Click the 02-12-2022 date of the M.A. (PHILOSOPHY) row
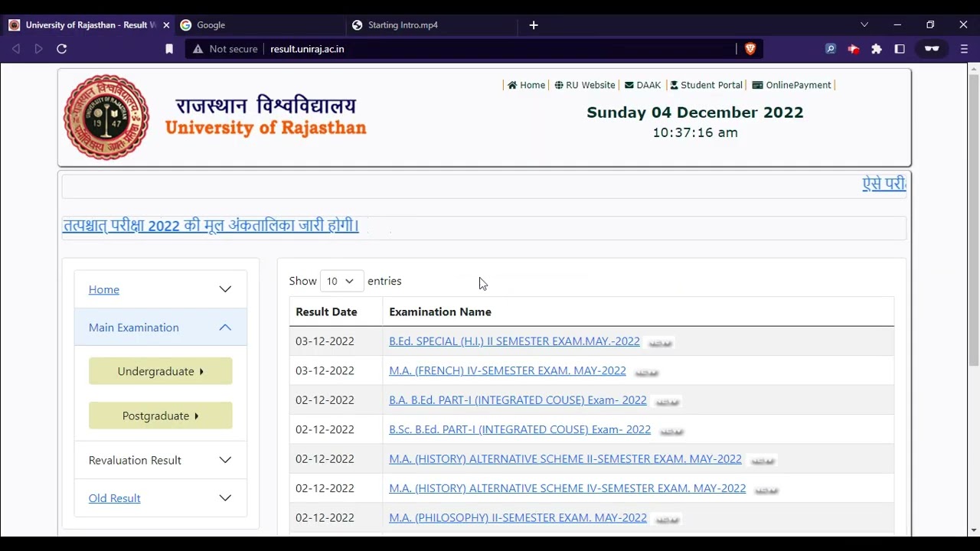 [325, 518]
